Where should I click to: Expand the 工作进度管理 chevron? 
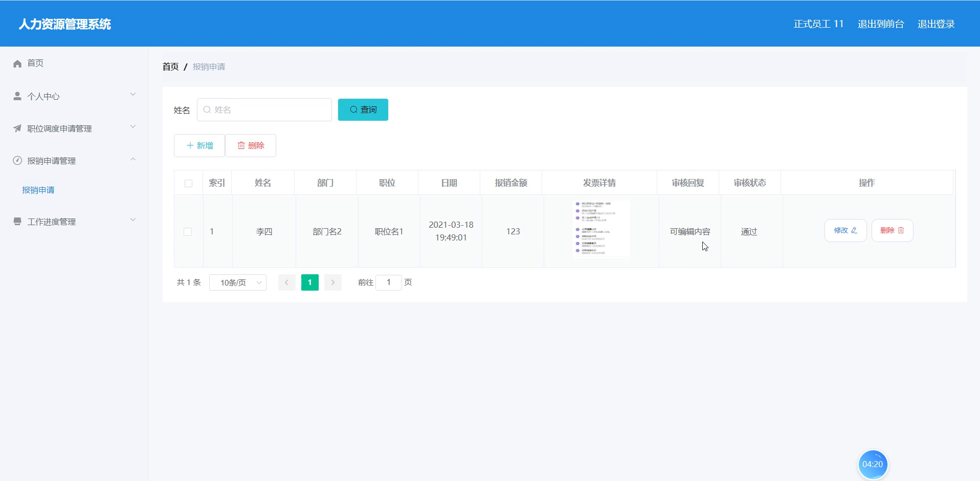[133, 220]
